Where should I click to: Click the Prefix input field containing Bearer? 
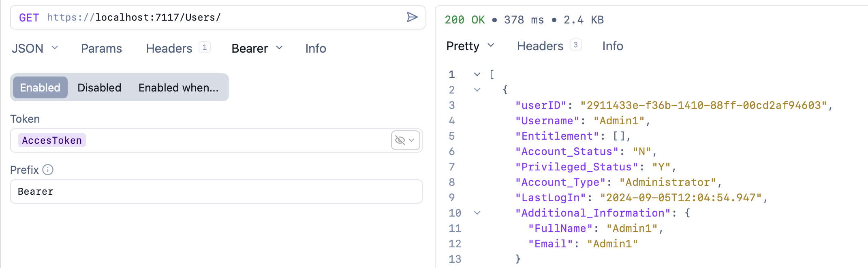tap(216, 191)
